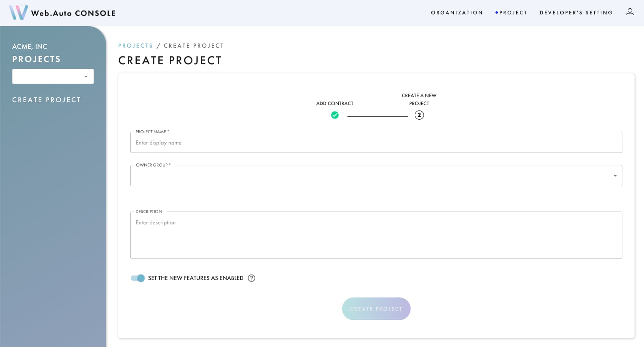This screenshot has width=644, height=347.
Task: Open the Owner Group dropdown
Action: coord(376,175)
